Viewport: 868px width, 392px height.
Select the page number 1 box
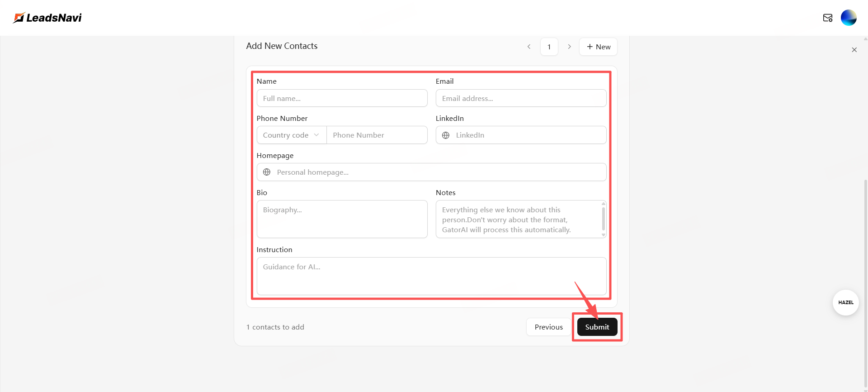pos(549,47)
